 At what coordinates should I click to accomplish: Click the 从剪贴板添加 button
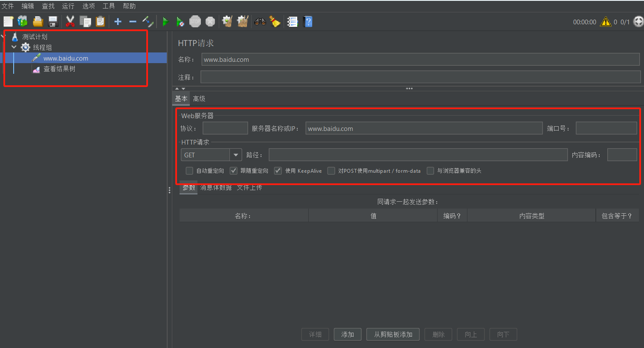[x=393, y=334]
